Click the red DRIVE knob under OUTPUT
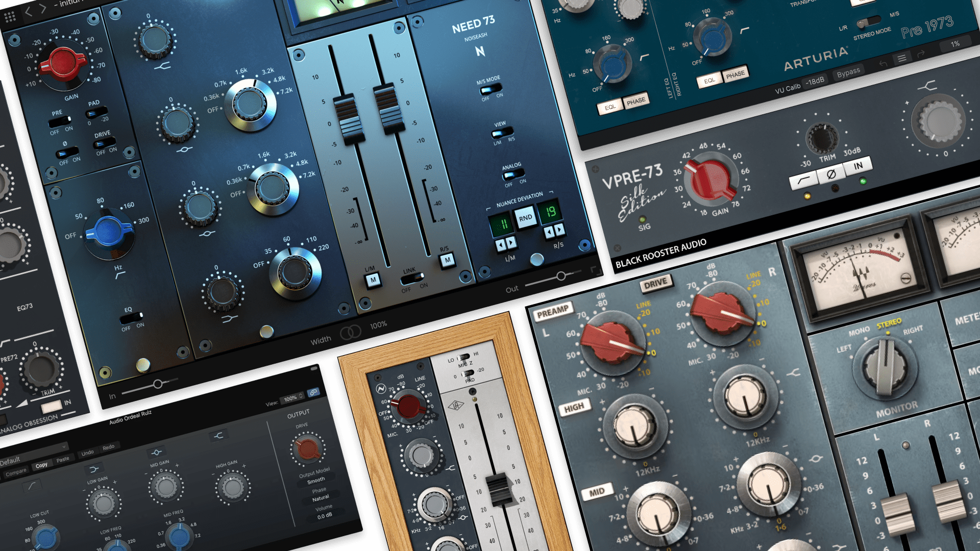 (307, 448)
